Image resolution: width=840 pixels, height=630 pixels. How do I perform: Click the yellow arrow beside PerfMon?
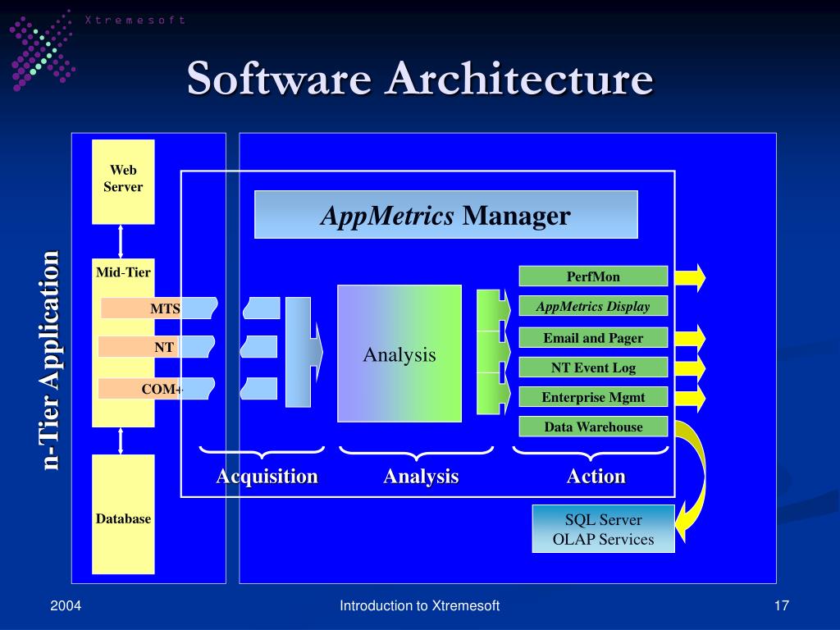[690, 277]
